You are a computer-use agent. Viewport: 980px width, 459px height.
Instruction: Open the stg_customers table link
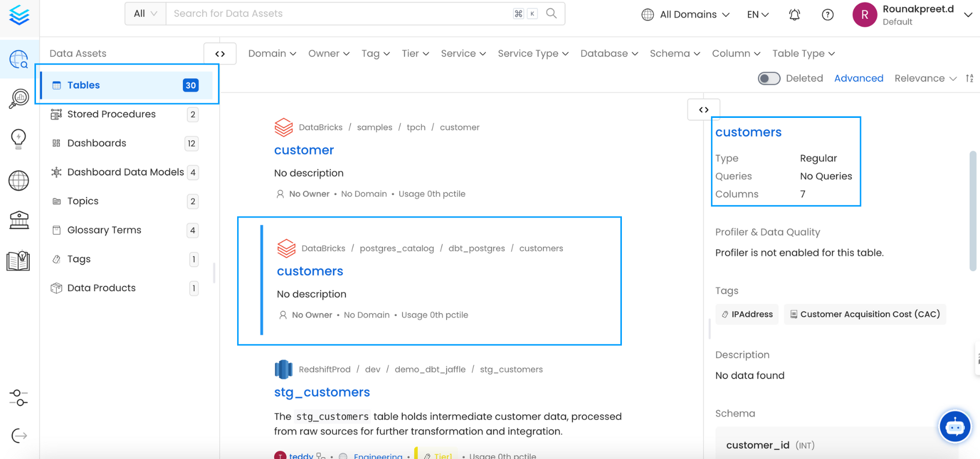click(322, 392)
